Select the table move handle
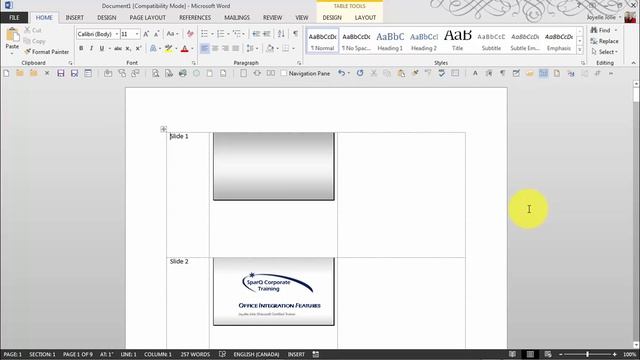Screen dimensions: 640x360 click(163, 129)
